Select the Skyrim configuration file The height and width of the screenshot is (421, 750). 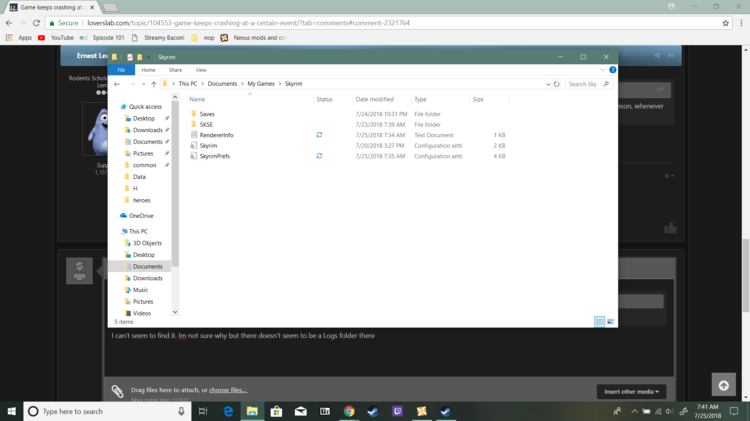pos(208,145)
